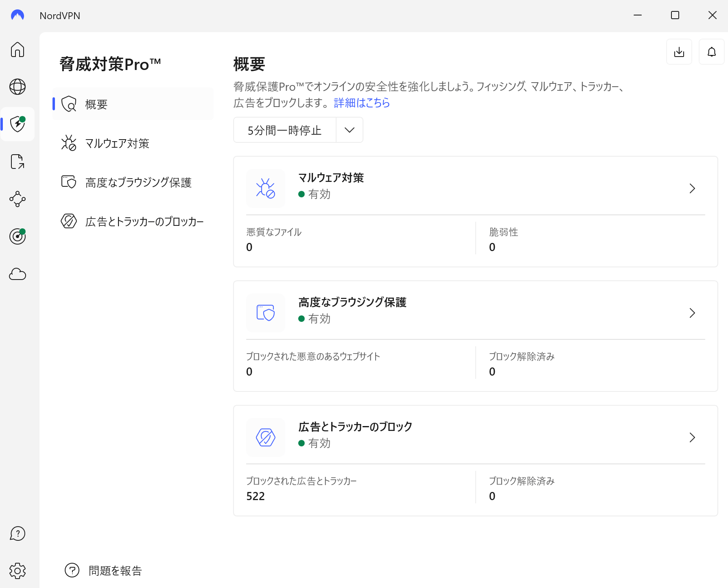Image resolution: width=728 pixels, height=588 pixels.
Task: Open the help chat bubble icon
Action: point(17,533)
